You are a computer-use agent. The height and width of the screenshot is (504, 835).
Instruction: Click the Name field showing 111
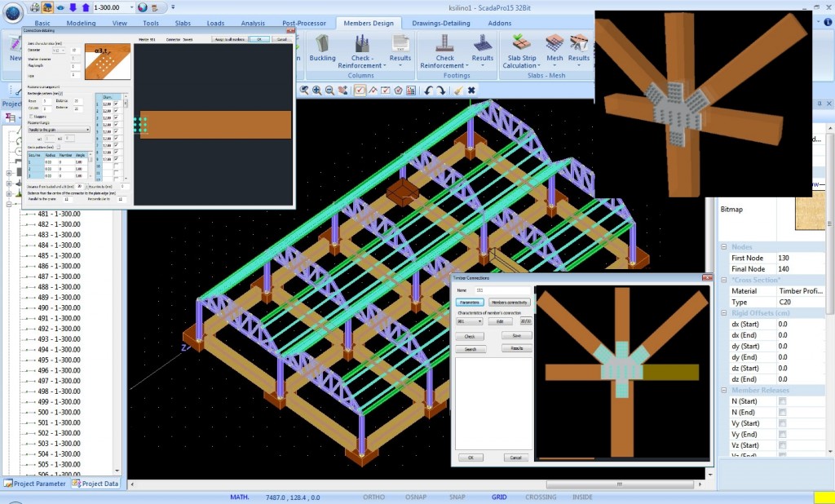(x=501, y=290)
